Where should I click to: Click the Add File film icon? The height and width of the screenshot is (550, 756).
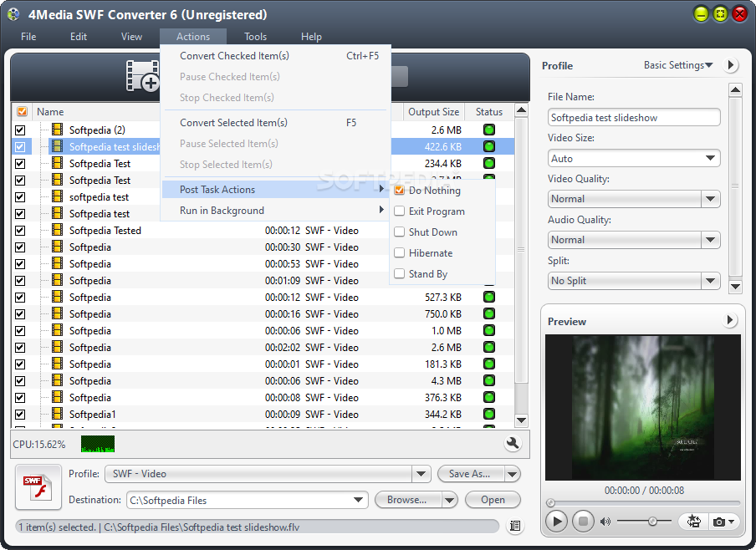(142, 76)
